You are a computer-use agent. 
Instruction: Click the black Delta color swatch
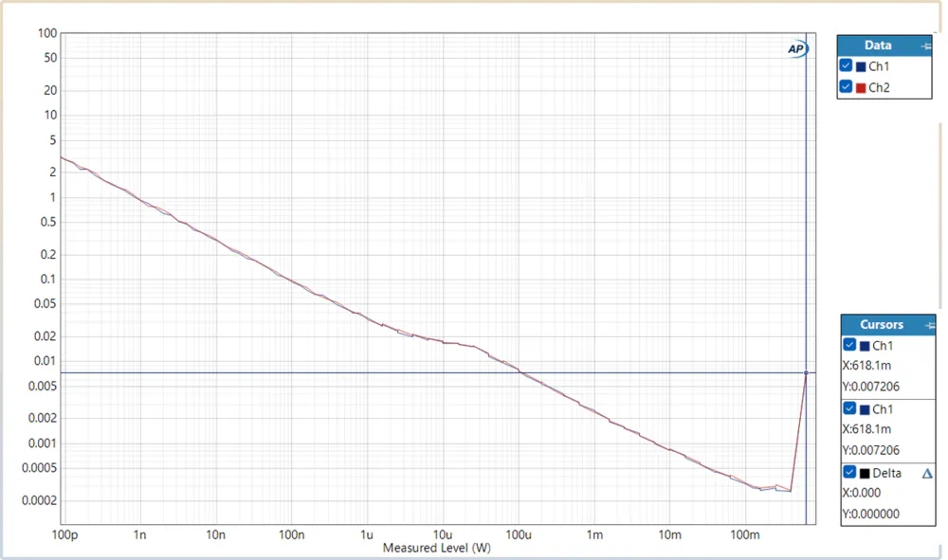tap(865, 473)
